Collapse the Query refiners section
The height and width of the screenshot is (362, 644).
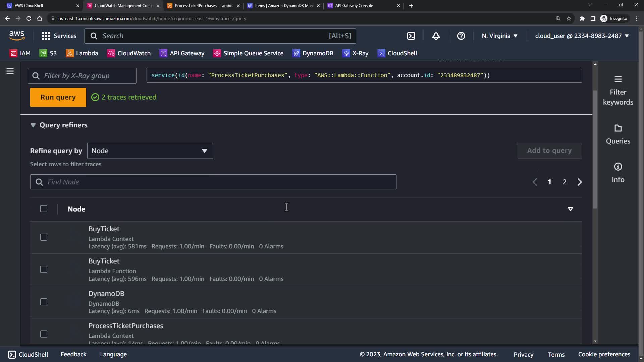(33, 125)
